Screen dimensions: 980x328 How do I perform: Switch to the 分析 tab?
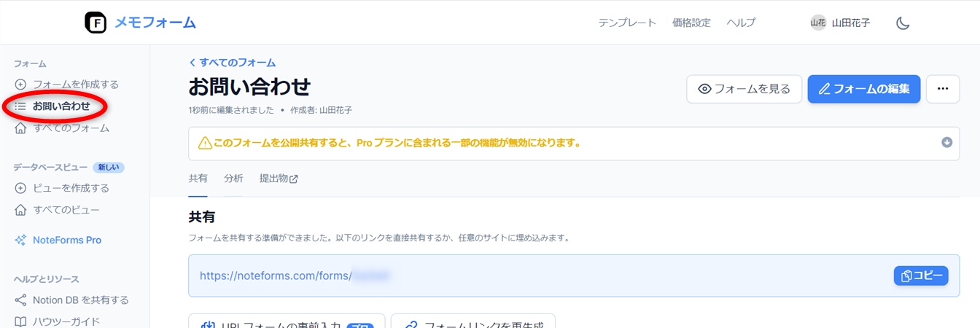233,179
